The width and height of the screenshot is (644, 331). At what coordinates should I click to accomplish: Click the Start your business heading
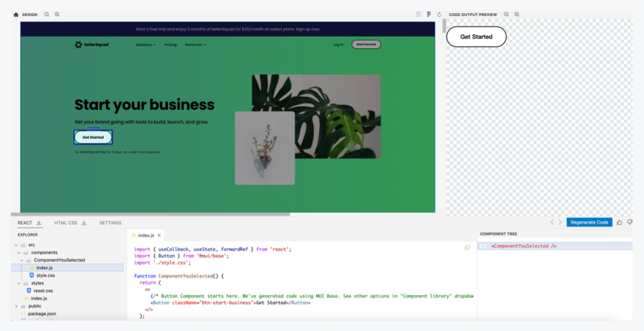[144, 105]
